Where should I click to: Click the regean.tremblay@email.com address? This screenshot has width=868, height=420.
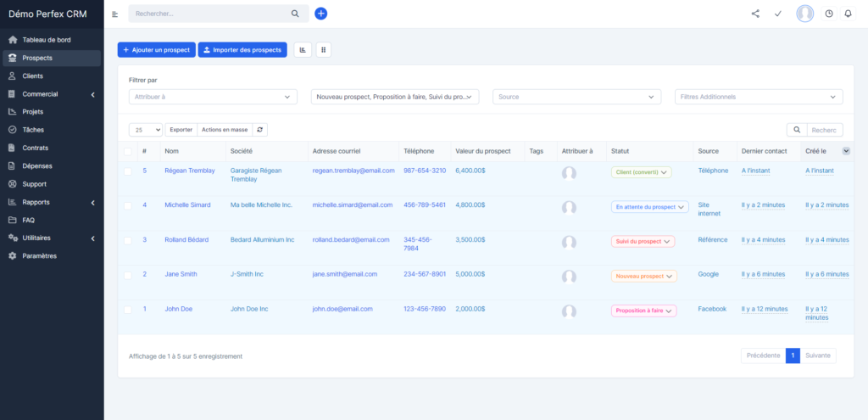[x=353, y=171]
